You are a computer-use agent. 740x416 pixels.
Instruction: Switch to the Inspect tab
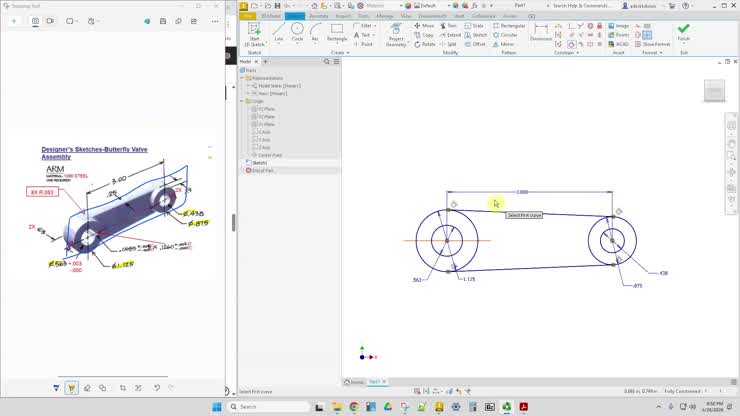point(343,16)
